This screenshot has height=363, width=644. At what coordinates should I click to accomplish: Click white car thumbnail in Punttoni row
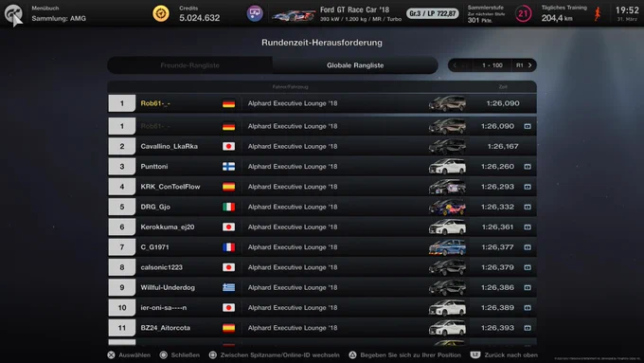pos(447,167)
